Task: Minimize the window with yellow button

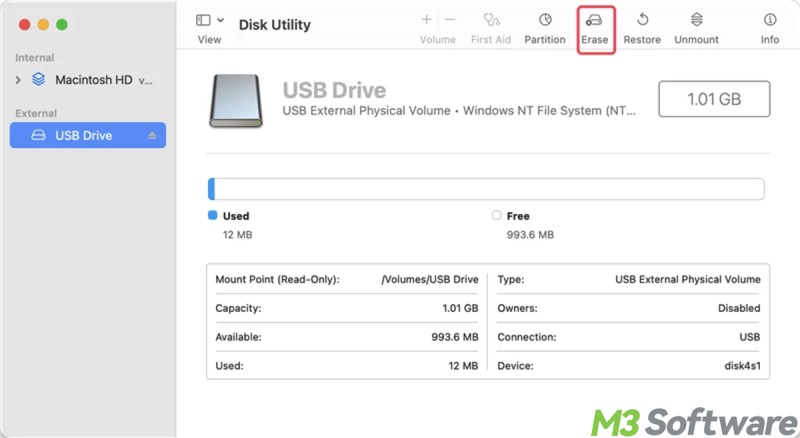Action: click(x=43, y=25)
